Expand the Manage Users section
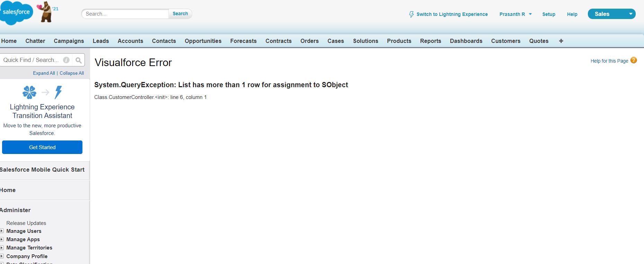 (x=2, y=231)
